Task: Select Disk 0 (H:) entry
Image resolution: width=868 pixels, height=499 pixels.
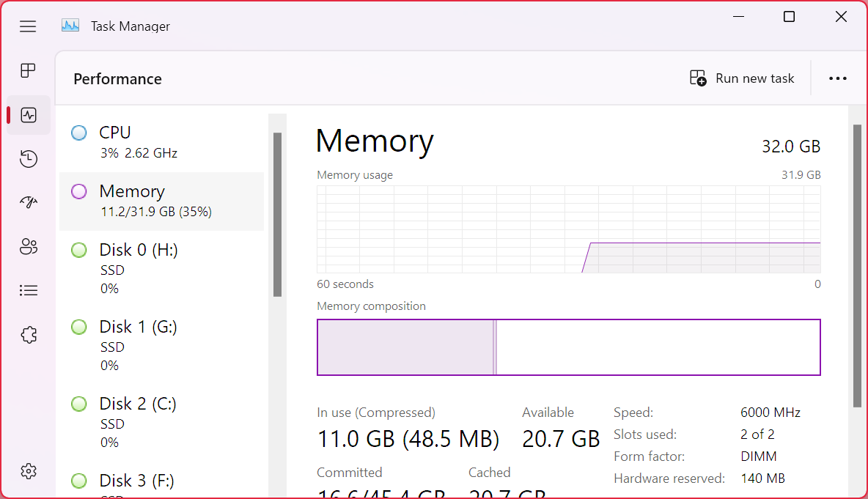Action: pyautogui.click(x=161, y=268)
